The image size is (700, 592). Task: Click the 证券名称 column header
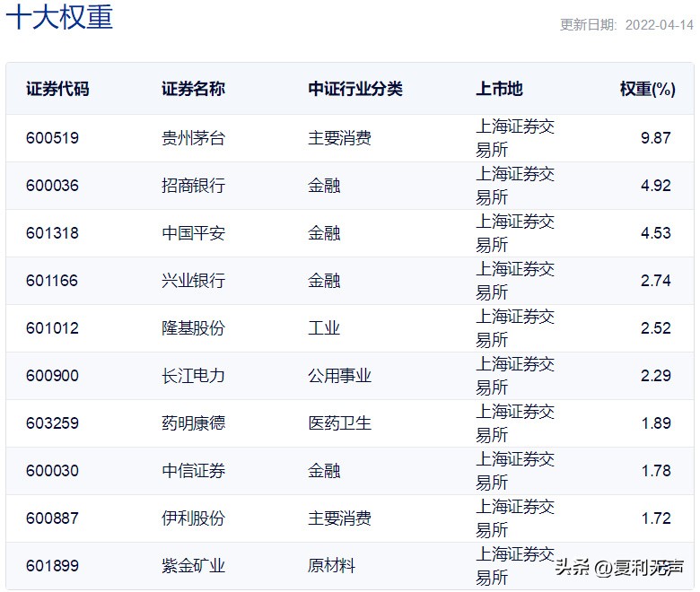coord(193,89)
